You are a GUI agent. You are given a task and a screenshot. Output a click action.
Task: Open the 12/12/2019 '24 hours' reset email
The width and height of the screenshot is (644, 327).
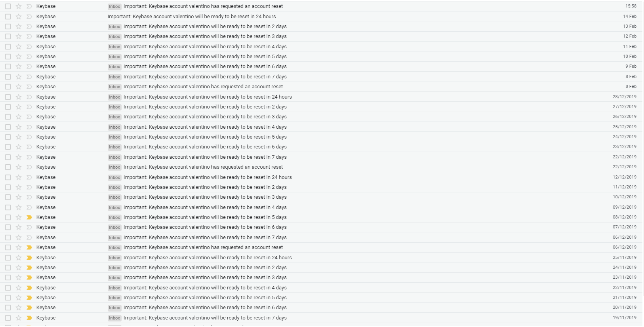(x=208, y=177)
